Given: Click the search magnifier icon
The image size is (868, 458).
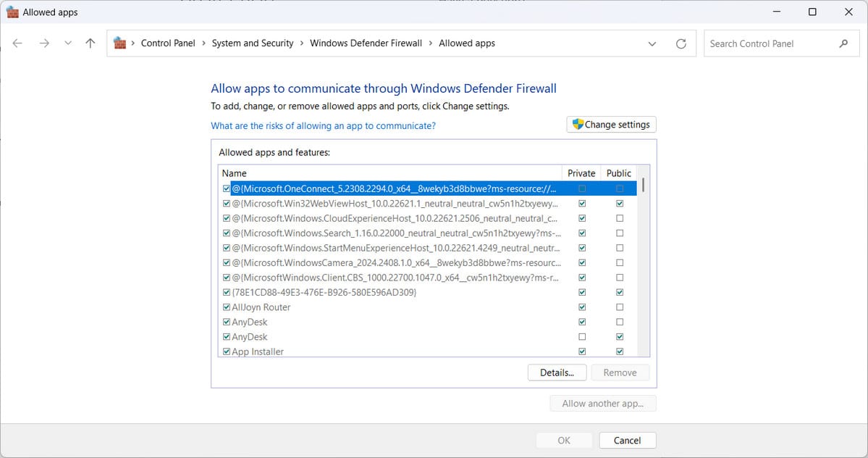Looking at the screenshot, I should coord(843,43).
